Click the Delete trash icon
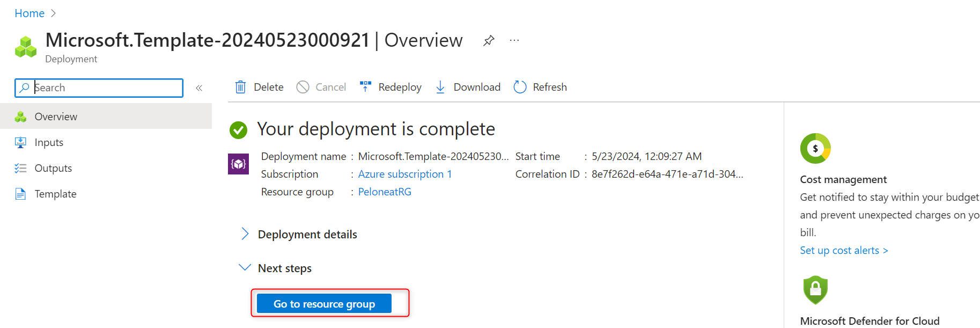980x328 pixels. point(241,87)
